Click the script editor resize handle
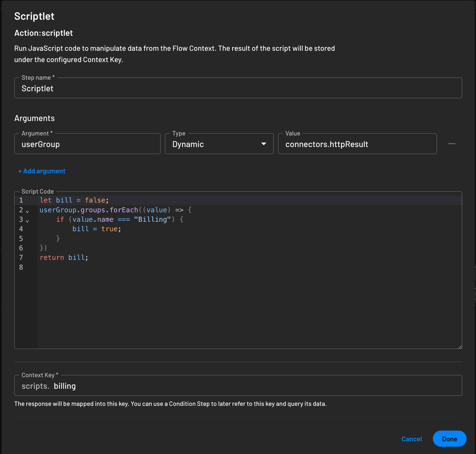This screenshot has height=454, width=476. point(460,347)
